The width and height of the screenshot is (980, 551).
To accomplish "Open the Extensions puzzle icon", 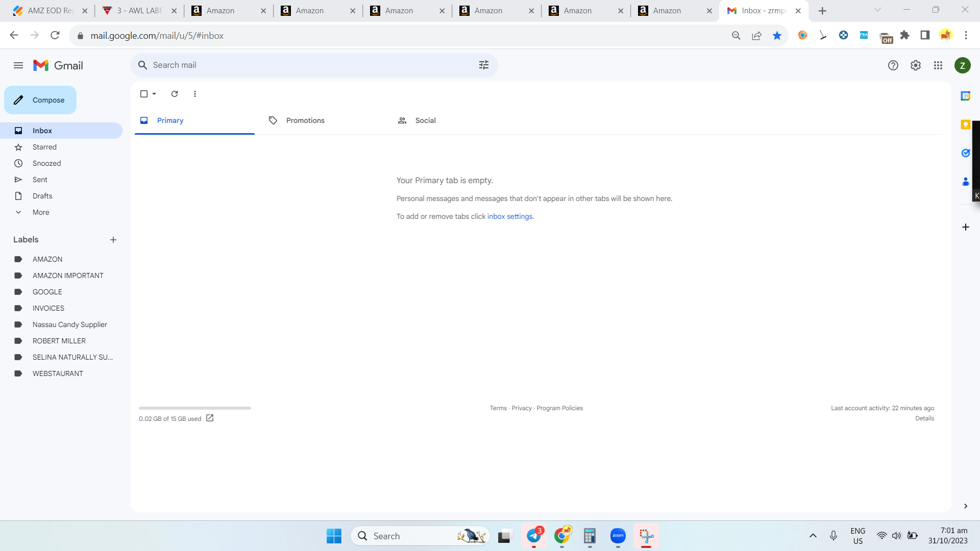I will coord(904,35).
